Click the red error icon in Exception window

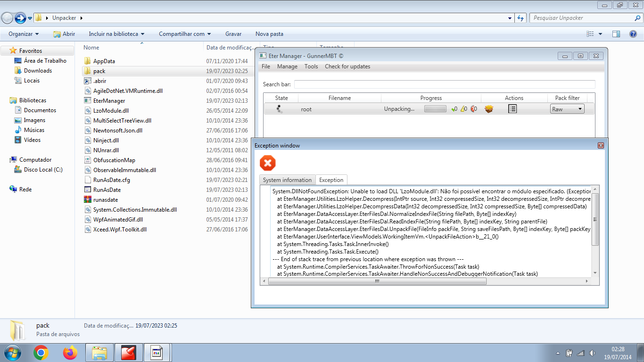tap(267, 163)
